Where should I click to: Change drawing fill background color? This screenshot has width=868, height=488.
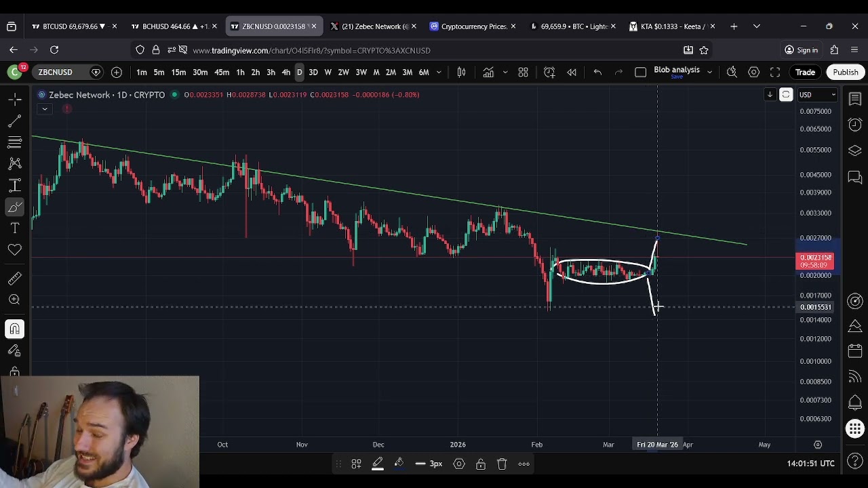tap(399, 464)
